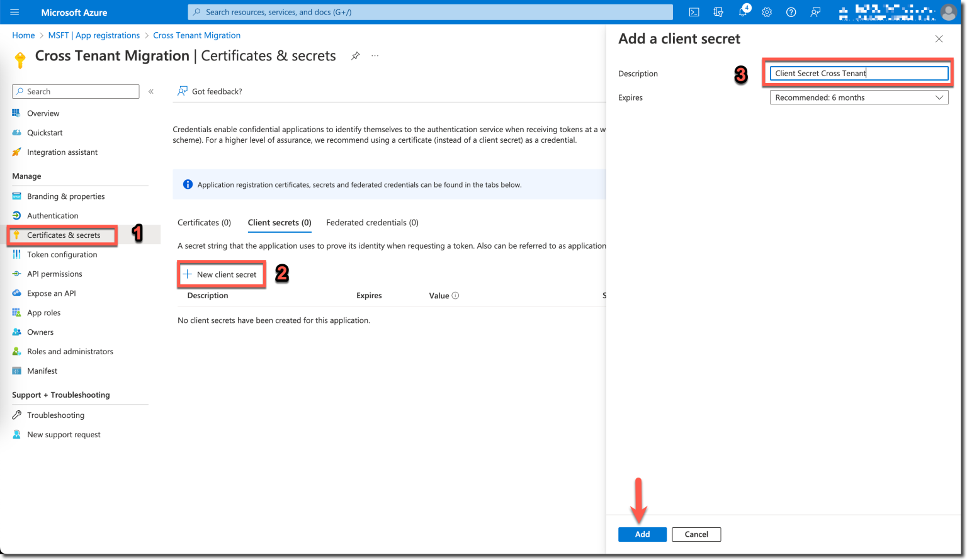Open the feedback smiley icon

pyautogui.click(x=815, y=12)
